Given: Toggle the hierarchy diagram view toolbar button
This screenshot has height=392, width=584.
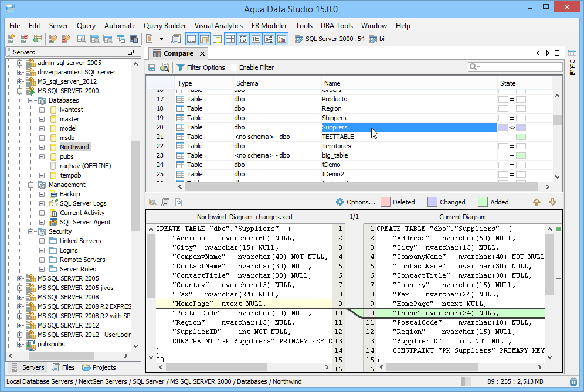Looking at the screenshot, I should (x=269, y=39).
